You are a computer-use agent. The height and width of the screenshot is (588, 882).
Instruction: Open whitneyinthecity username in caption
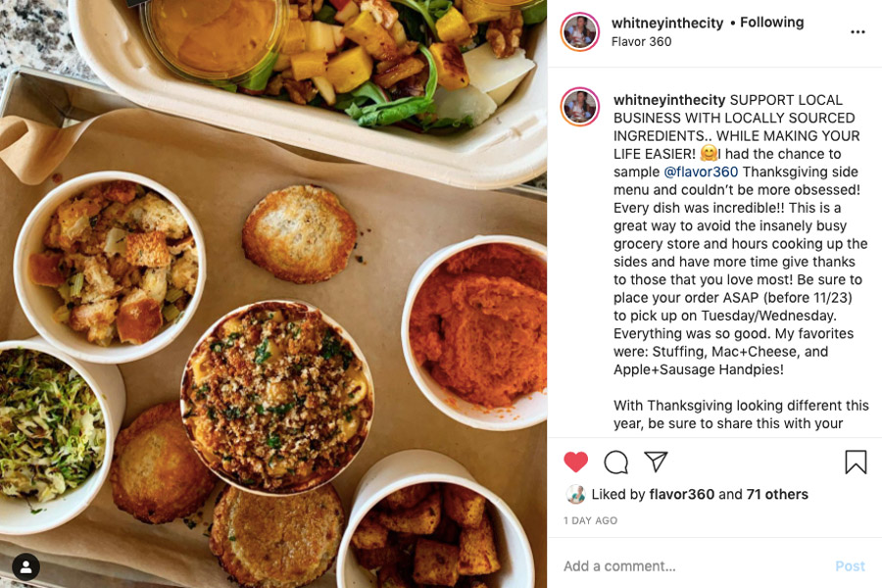pos(669,100)
